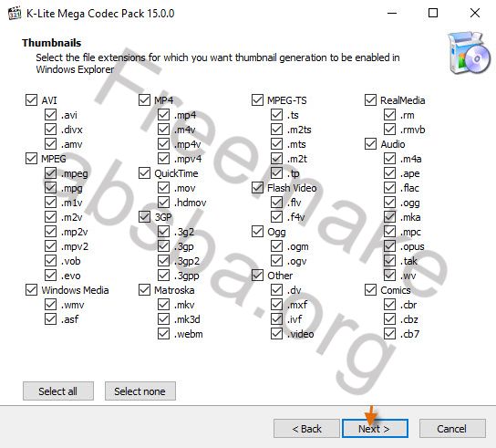
Task: Toggle the .m2ts checkbox
Action: 277,130
